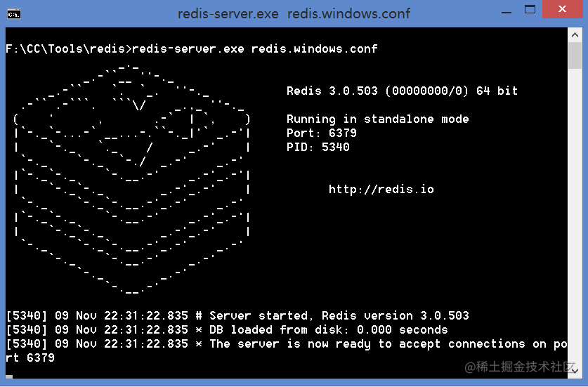This screenshot has height=387, width=588.
Task: Close the redis-server console window
Action: [562, 9]
